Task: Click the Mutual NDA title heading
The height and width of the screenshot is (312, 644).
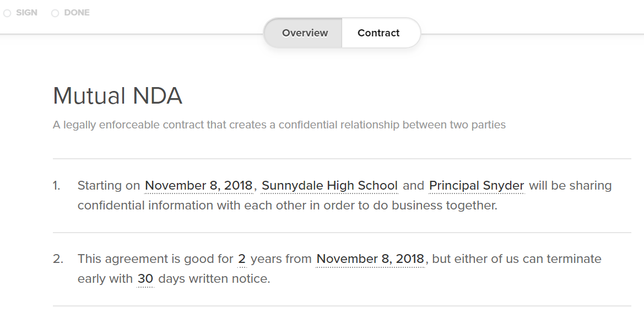Action: 117,96
